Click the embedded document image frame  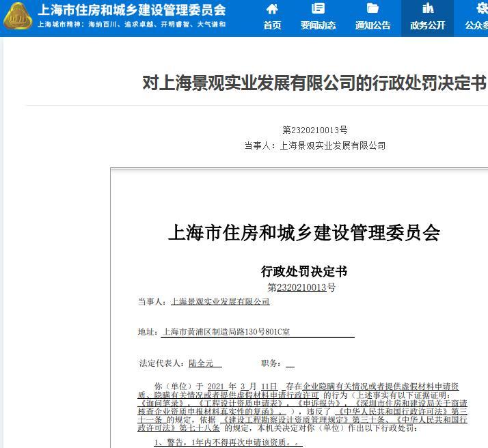click(299, 308)
